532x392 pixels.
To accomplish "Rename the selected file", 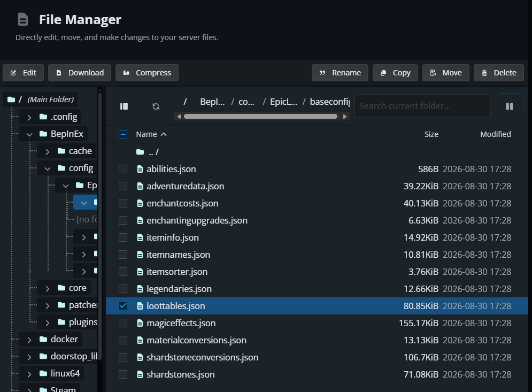I will coord(340,73).
